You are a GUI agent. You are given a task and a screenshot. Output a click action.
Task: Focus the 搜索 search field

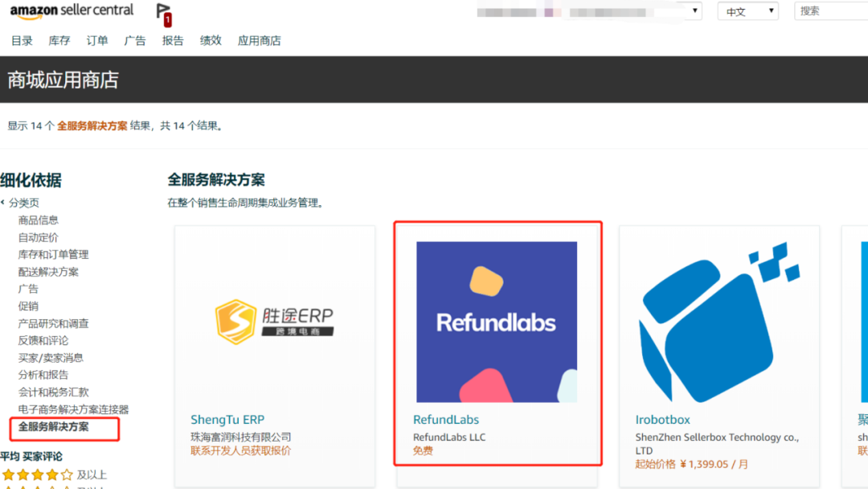pyautogui.click(x=831, y=11)
